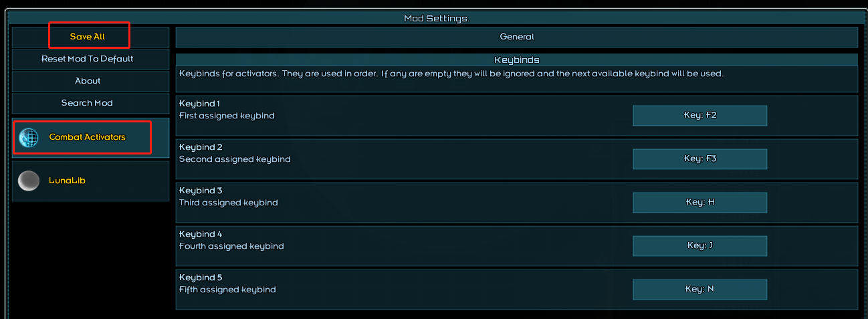This screenshot has height=319, width=868.
Task: Switch to the General tab
Action: [x=516, y=37]
